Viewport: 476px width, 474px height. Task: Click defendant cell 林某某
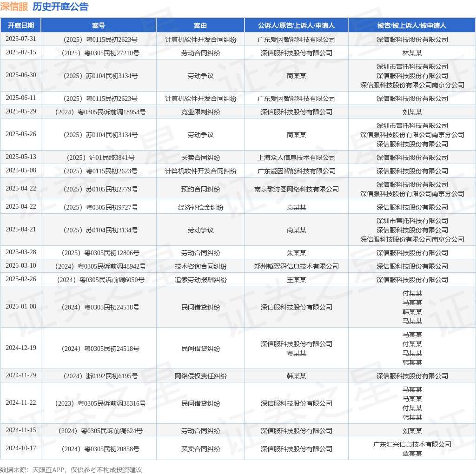point(412,53)
